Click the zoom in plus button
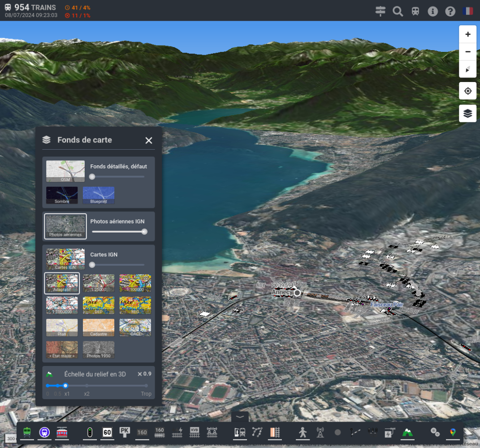The width and height of the screenshot is (480, 448). click(x=467, y=34)
